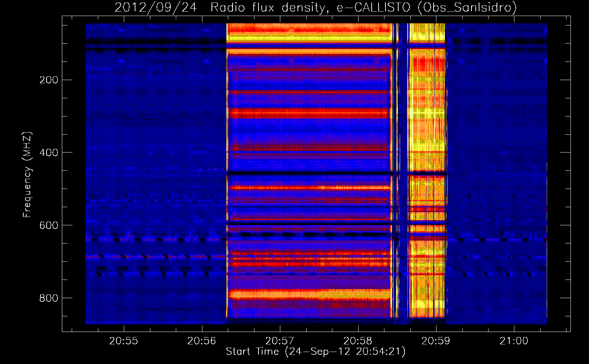The height and width of the screenshot is (364, 589).
Task: Click the 20:58 time tick label
Action: coord(358,341)
